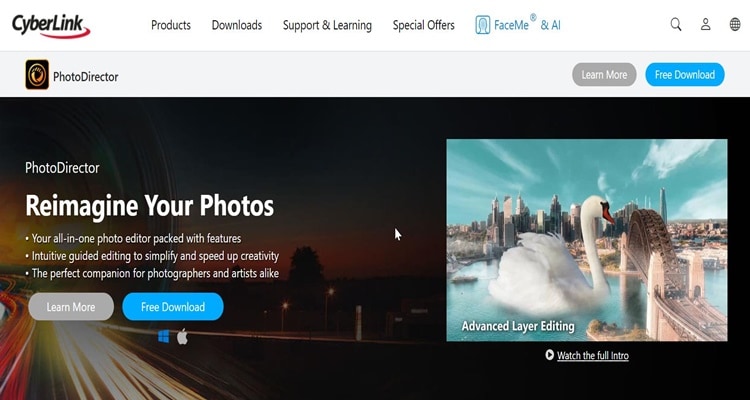Click Learn More in the product bar
The width and height of the screenshot is (750, 400).
[604, 75]
